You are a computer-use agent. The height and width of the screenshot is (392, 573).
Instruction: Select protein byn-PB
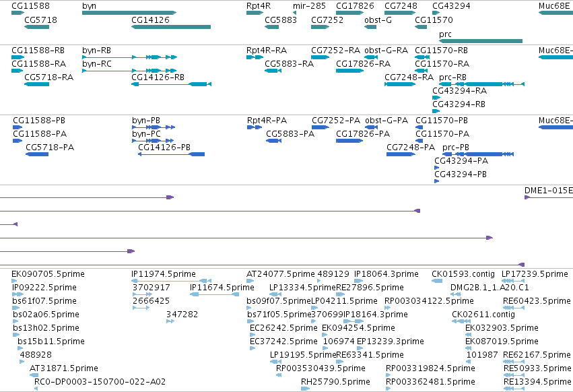coord(154,127)
